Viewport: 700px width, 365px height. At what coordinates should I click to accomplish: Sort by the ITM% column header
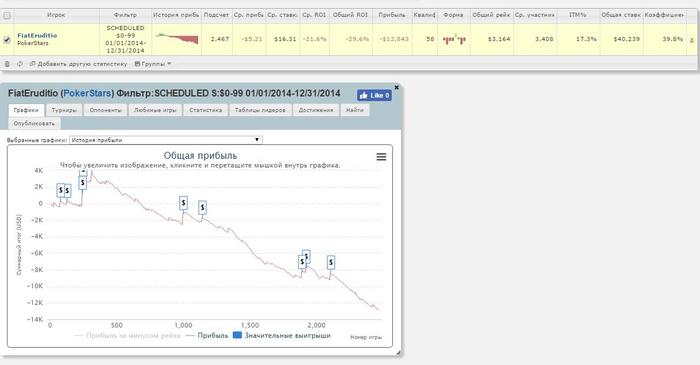coord(578,15)
